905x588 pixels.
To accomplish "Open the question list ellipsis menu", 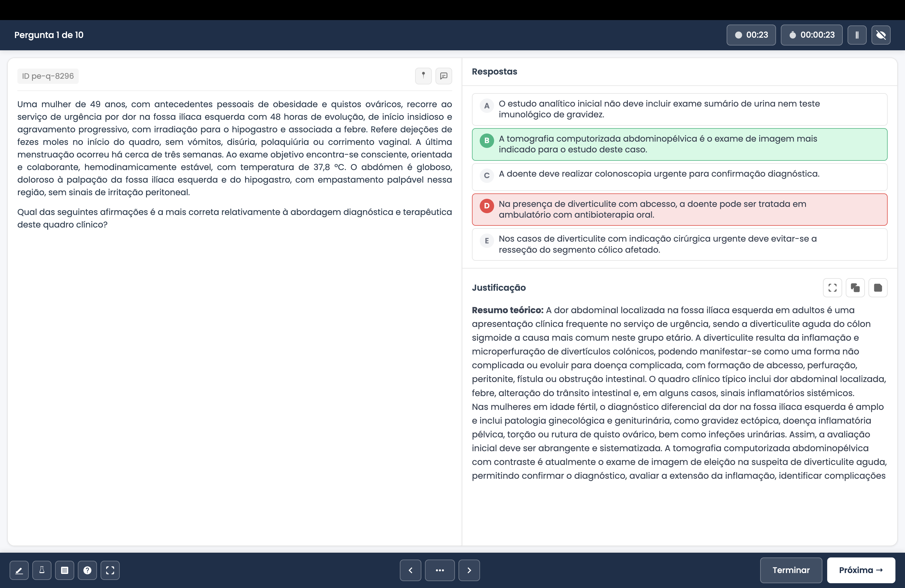I will point(440,570).
